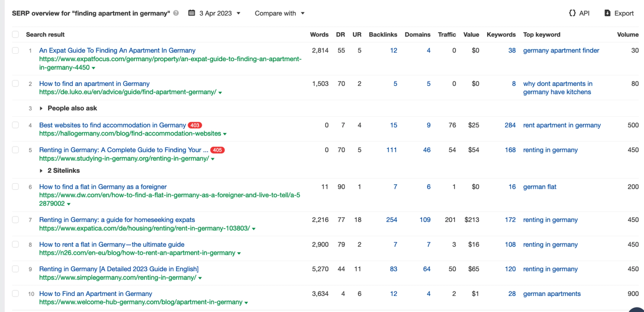Check the checkbox for the simplegermany.com row
The height and width of the screenshot is (312, 644).
15,269
